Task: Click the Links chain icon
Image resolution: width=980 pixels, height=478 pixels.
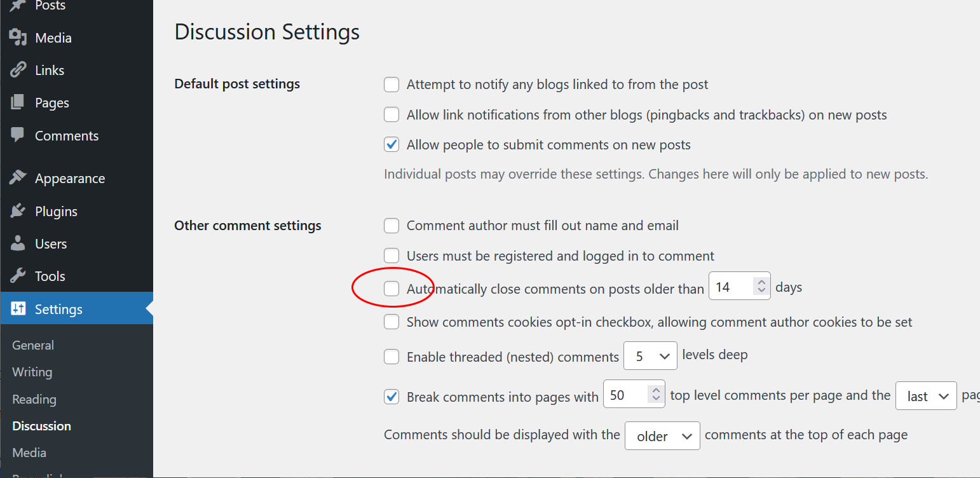Action: (18, 71)
